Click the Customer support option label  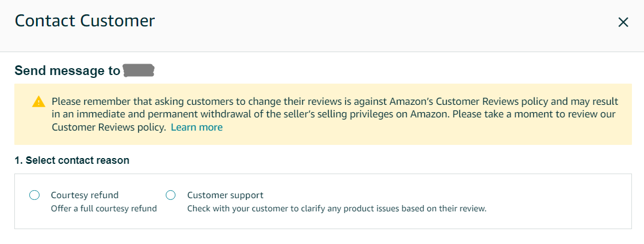(225, 195)
